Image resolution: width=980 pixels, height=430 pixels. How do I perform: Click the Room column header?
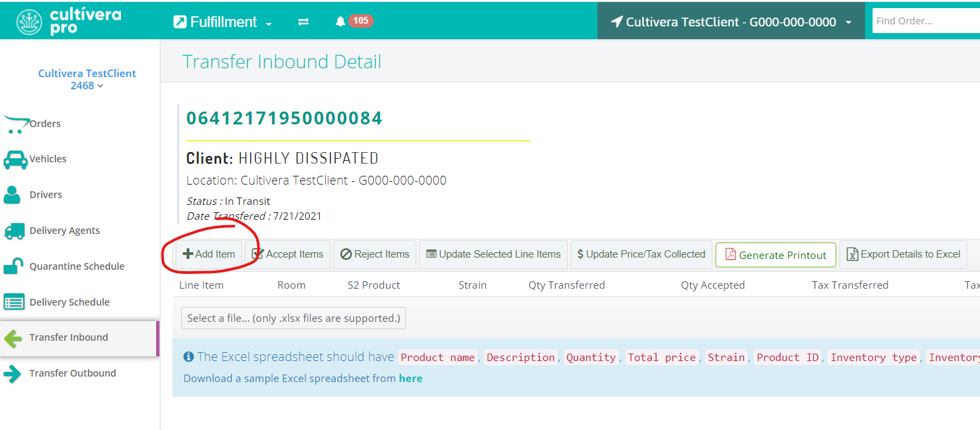(291, 285)
